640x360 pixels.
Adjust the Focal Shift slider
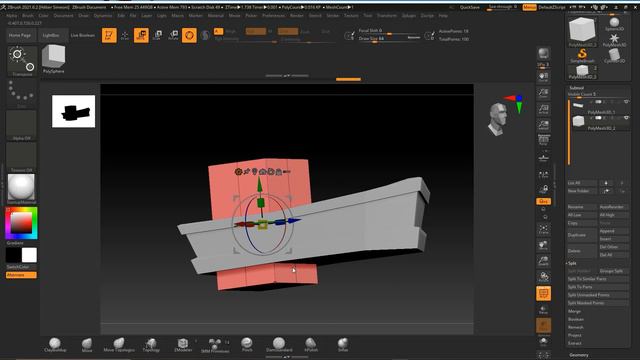(x=389, y=31)
